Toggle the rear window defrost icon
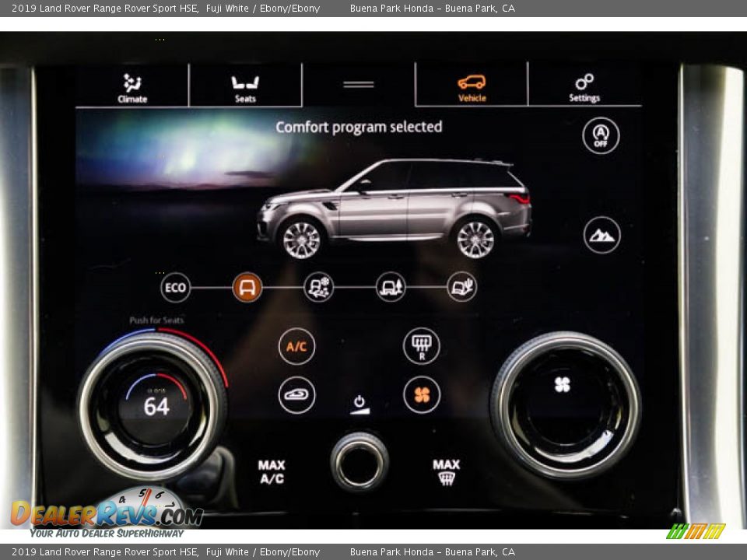 (421, 345)
